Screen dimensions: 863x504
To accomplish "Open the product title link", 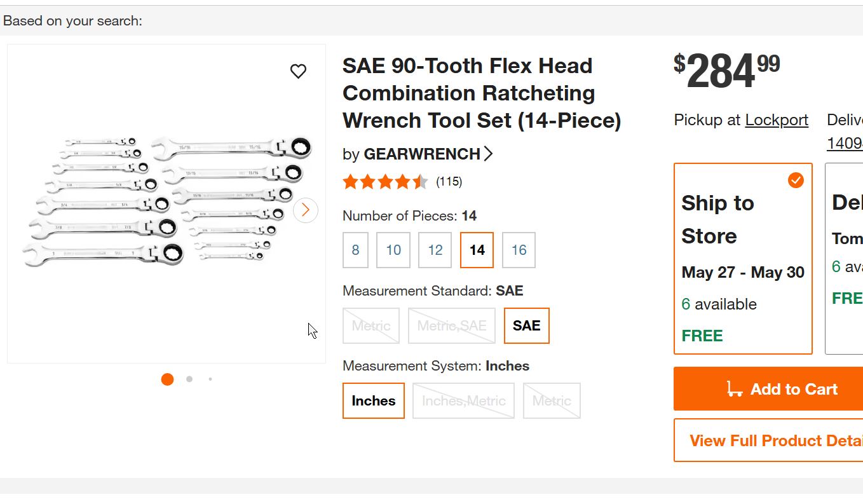I will [482, 93].
